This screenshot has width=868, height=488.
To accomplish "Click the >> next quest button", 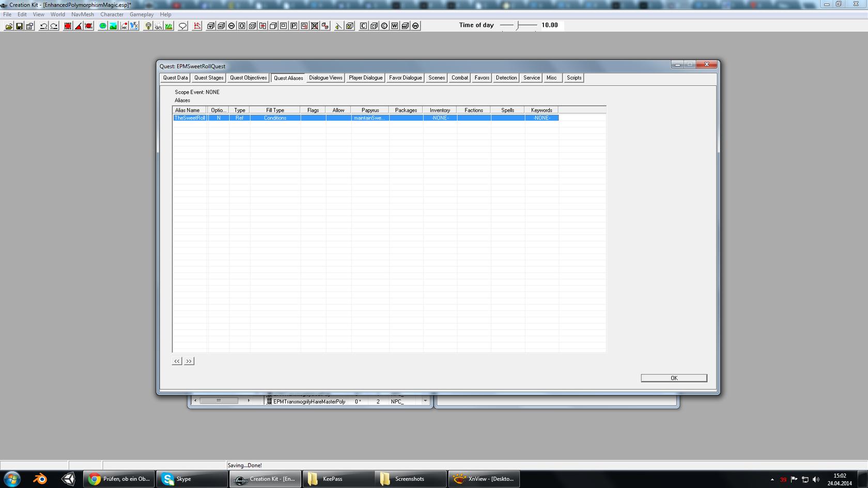I will (189, 361).
